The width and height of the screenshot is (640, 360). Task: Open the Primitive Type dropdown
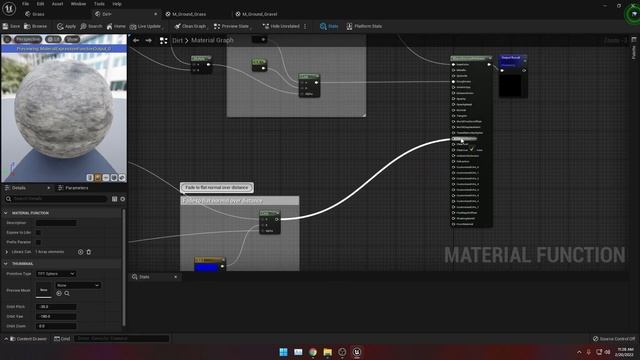tap(56, 273)
